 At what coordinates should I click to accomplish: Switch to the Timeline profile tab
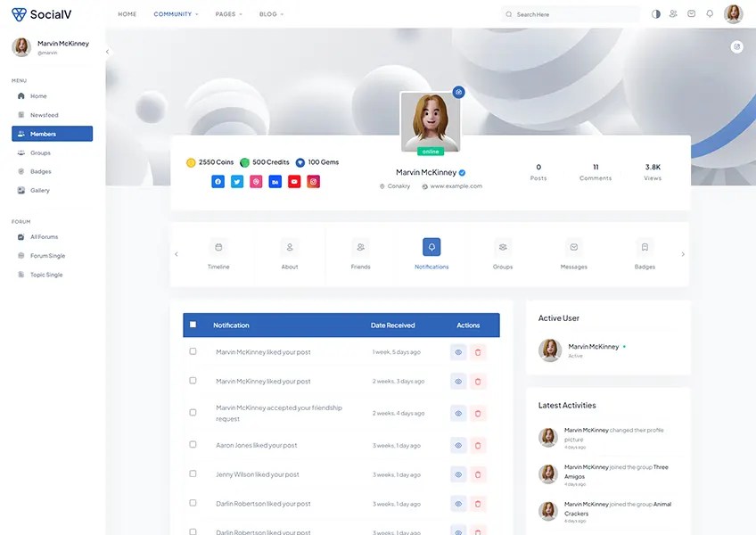click(218, 254)
